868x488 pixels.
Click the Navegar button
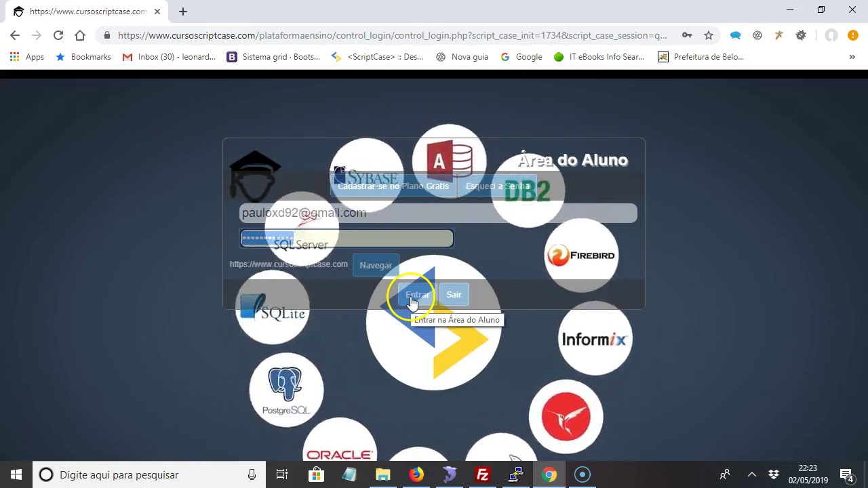point(376,265)
